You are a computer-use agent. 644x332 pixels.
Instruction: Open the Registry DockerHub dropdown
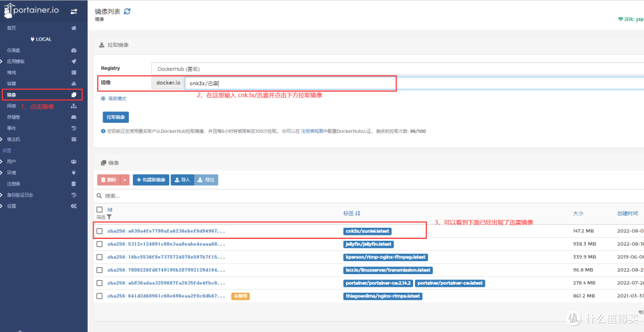pos(398,69)
